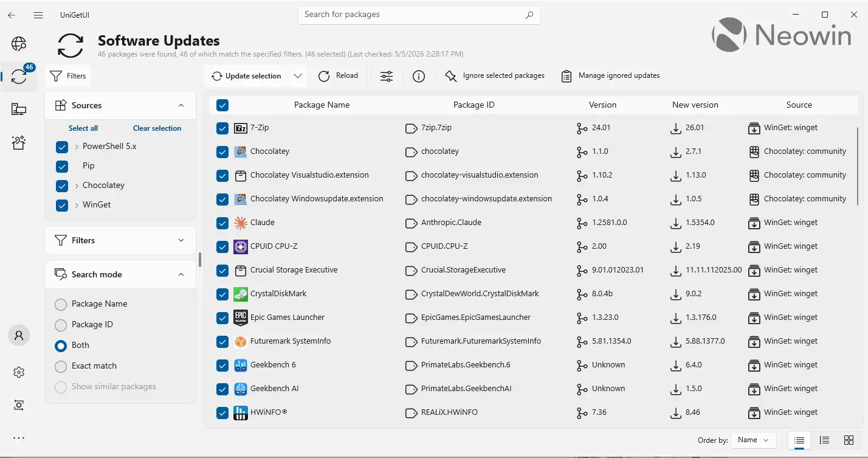Image resolution: width=868 pixels, height=458 pixels.
Task: Click Ignore selected packages button
Action: (x=495, y=75)
